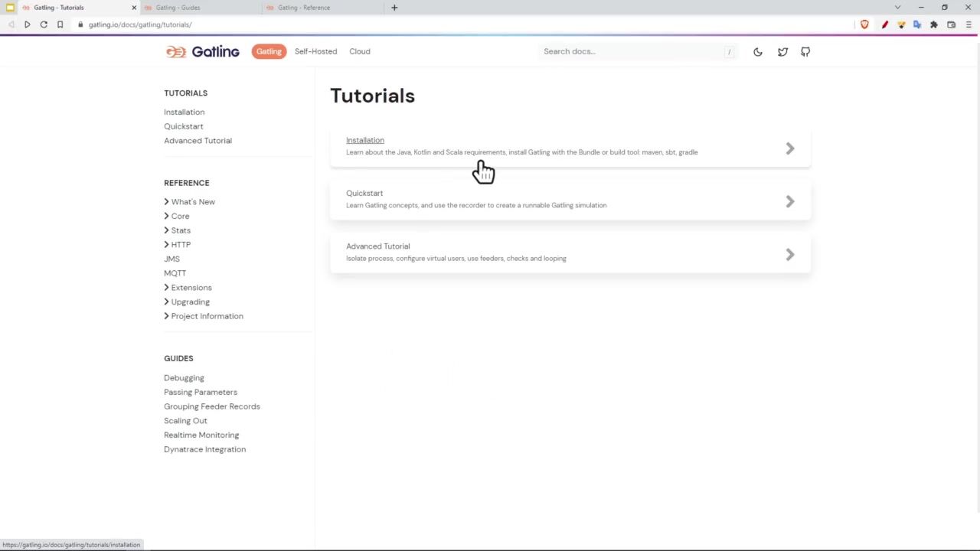Open Dynatrace Integration guide link
Screen dimensions: 980x551
pyautogui.click(x=204, y=449)
